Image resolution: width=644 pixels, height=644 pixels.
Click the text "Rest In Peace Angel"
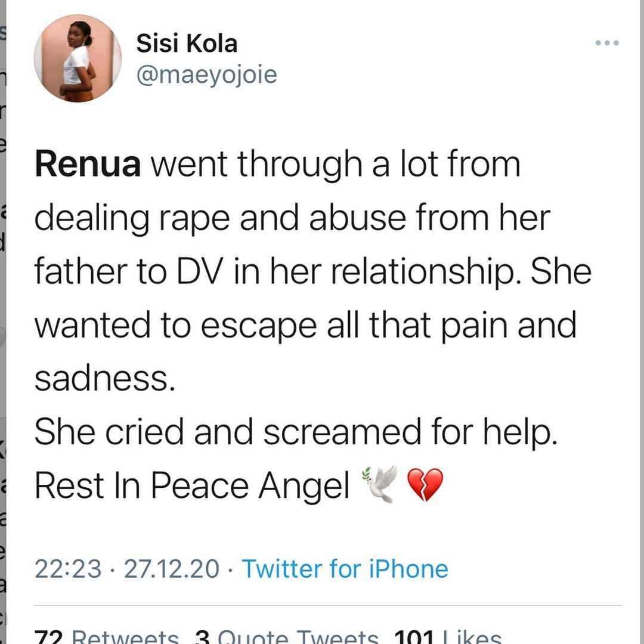pyautogui.click(x=192, y=485)
